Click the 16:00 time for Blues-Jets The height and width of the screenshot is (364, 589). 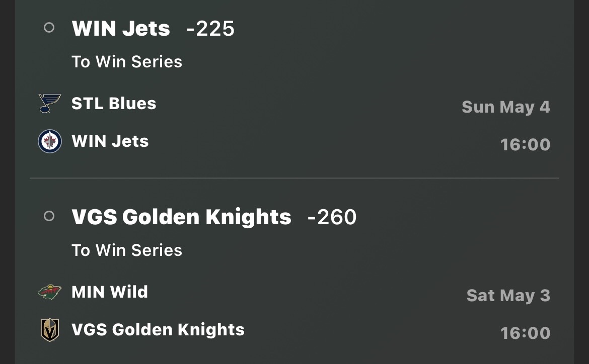click(x=526, y=144)
